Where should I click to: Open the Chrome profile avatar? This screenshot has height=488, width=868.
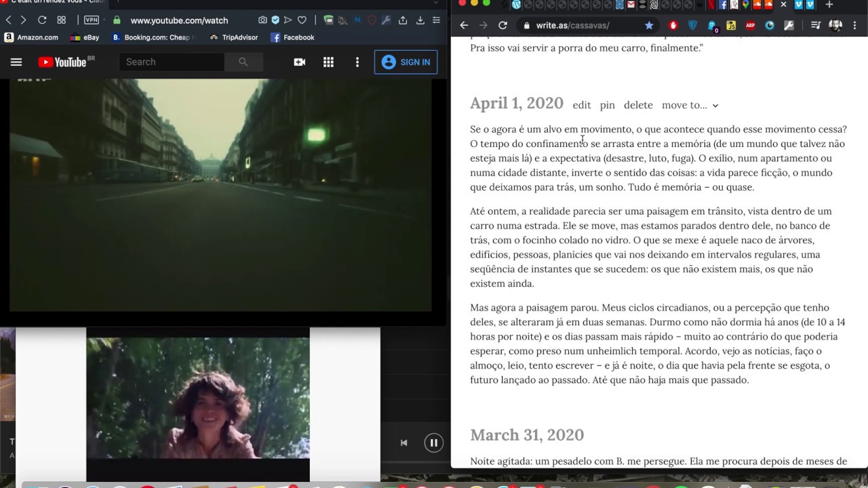(x=835, y=25)
